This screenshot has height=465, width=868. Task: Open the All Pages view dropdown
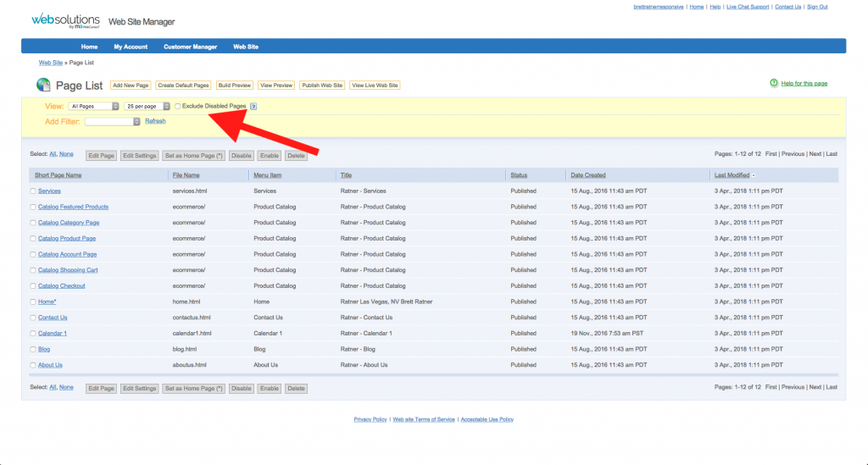[93, 106]
